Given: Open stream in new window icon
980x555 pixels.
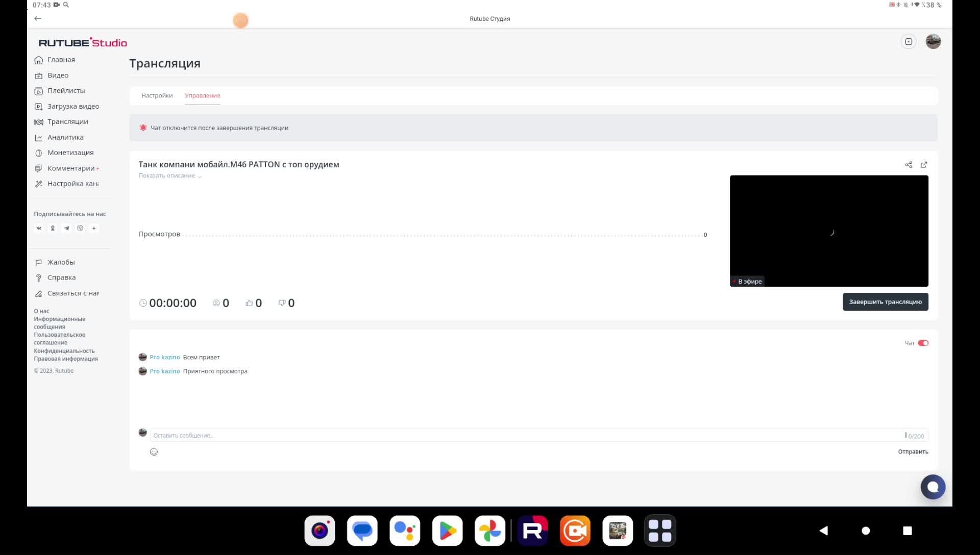Looking at the screenshot, I should click(x=924, y=165).
